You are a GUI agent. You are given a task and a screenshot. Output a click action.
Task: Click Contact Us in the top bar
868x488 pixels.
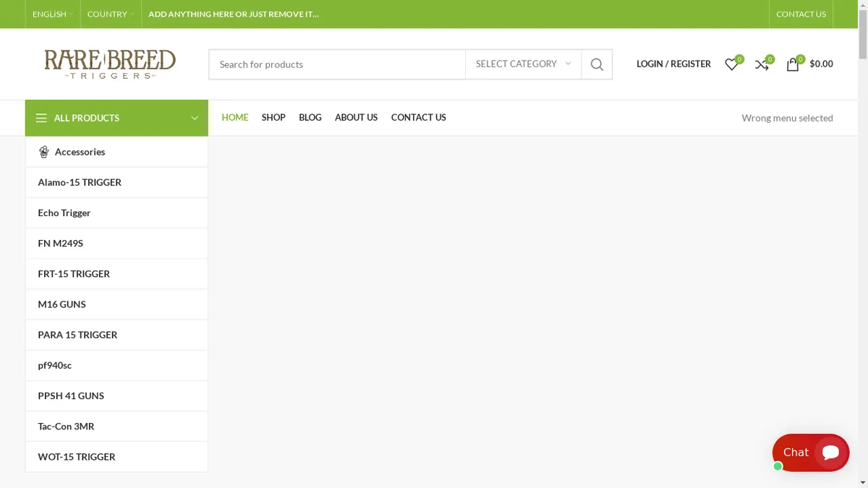click(801, 14)
